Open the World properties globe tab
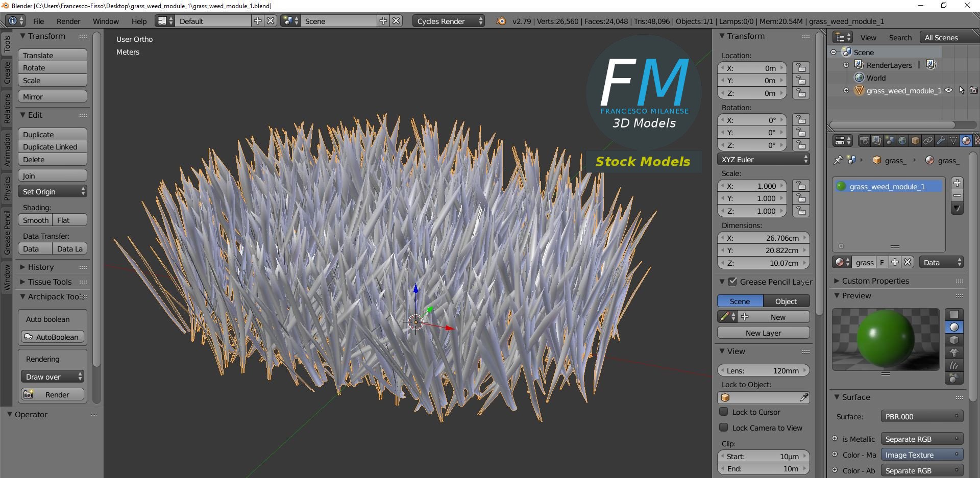The height and width of the screenshot is (478, 980). [x=902, y=140]
